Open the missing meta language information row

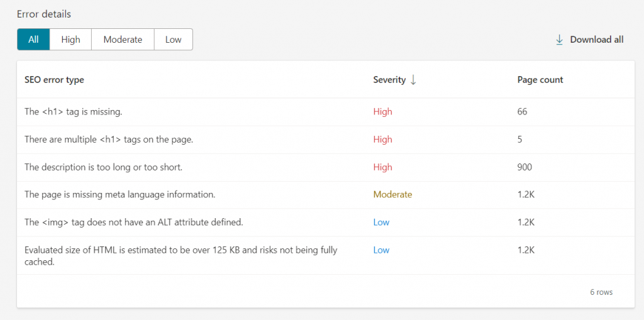326,195
